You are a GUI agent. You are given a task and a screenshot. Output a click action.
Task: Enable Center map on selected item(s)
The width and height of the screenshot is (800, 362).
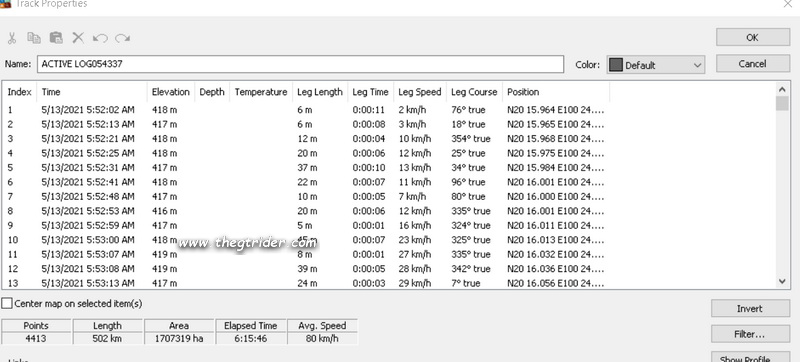tap(7, 303)
